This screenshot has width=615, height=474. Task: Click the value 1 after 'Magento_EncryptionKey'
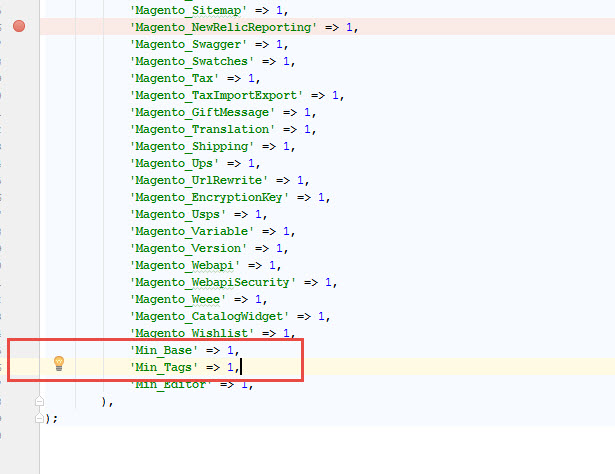tap(321, 197)
